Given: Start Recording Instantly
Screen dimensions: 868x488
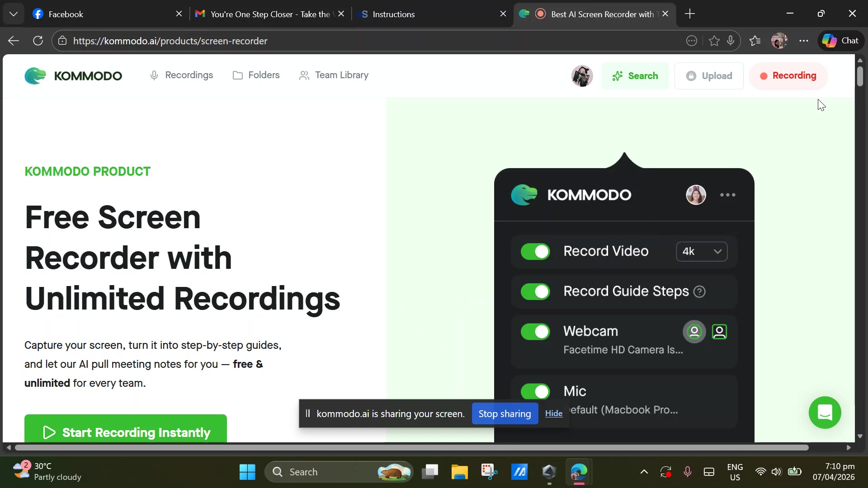Looking at the screenshot, I should click(126, 428).
